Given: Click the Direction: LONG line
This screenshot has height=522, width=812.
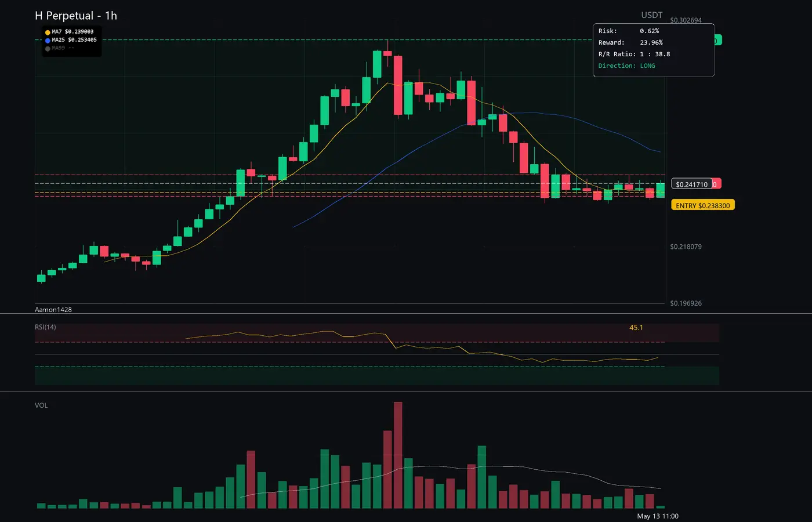Looking at the screenshot, I should (x=627, y=66).
